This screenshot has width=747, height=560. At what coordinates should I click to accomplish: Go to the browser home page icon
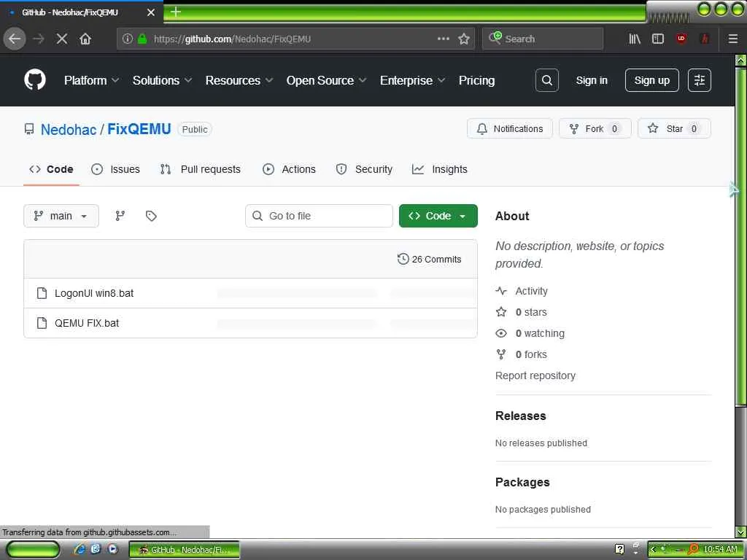85,39
